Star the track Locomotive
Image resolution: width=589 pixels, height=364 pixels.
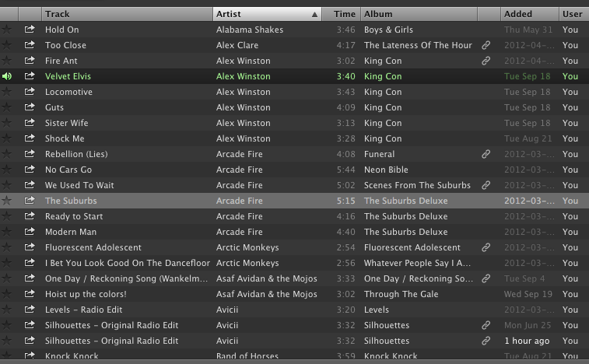[6, 92]
